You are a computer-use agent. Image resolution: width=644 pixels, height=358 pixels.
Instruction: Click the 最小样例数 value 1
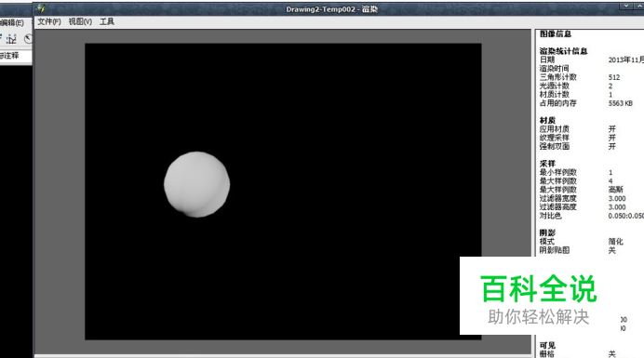(x=610, y=172)
